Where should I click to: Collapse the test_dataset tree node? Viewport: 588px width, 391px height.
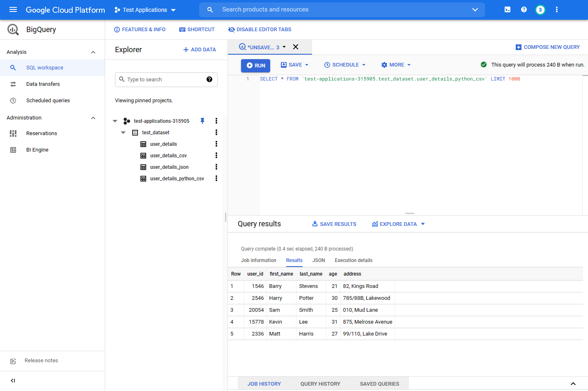click(x=123, y=133)
